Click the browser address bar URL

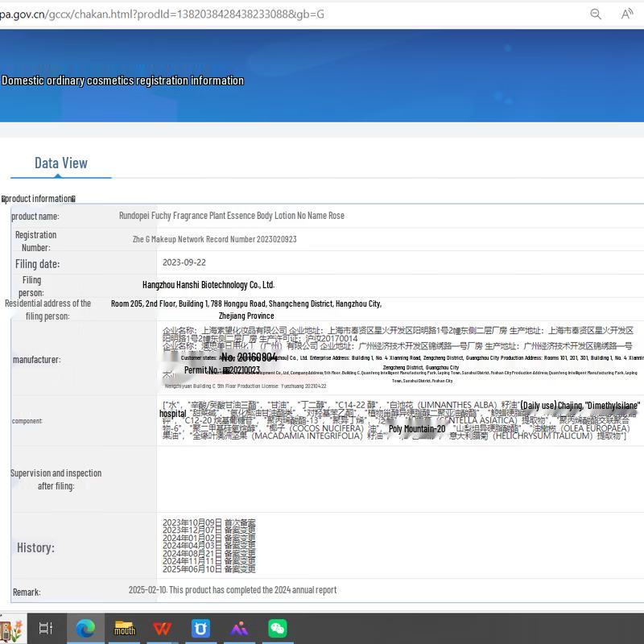point(161,14)
